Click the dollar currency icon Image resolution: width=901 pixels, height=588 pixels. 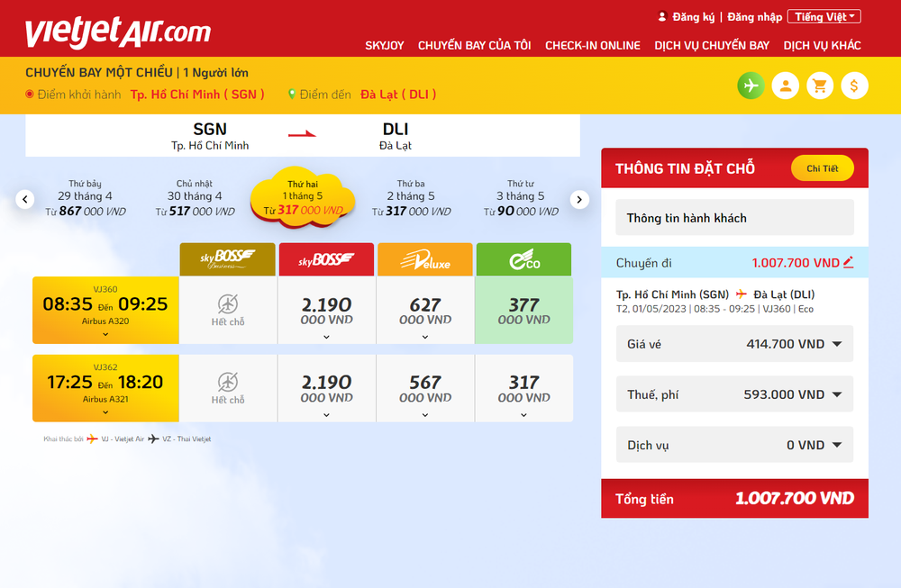[x=853, y=85]
